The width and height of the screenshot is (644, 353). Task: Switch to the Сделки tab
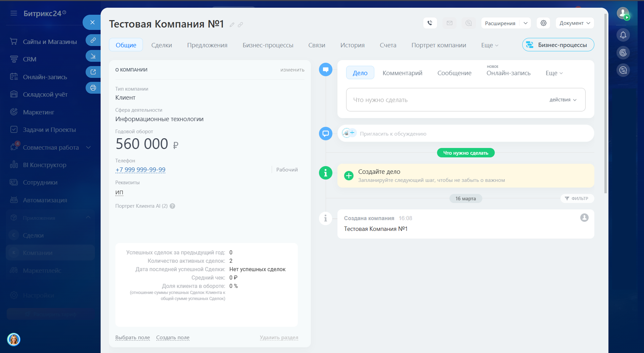tap(161, 45)
